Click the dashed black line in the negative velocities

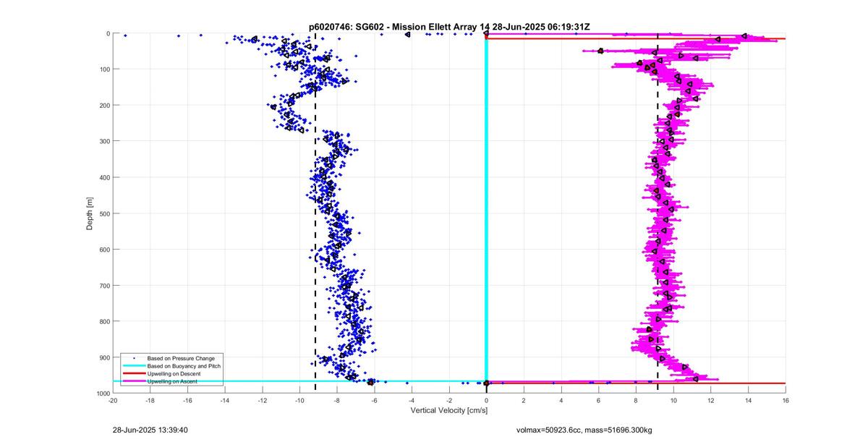click(x=315, y=213)
